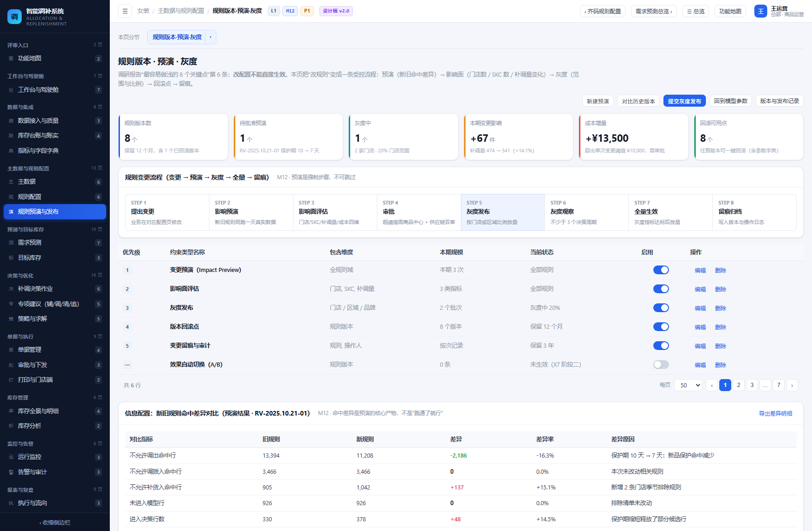Open 策略与求解 sidebar menu item
This screenshot has width=812, height=531.
[55, 319]
